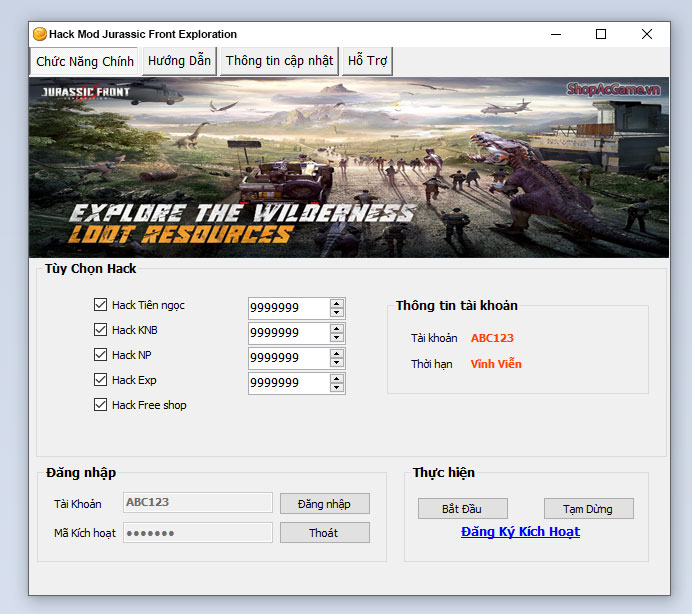
Task: Open the Đăng Ký Kích Hoạt link
Action: [520, 532]
